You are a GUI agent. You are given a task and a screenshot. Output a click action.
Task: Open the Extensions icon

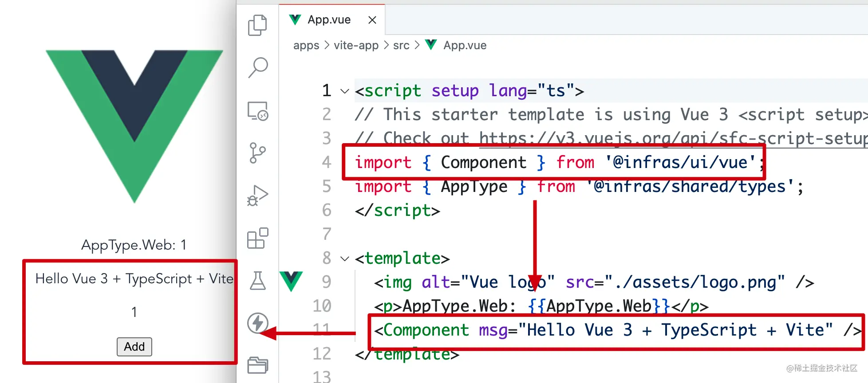pyautogui.click(x=257, y=238)
